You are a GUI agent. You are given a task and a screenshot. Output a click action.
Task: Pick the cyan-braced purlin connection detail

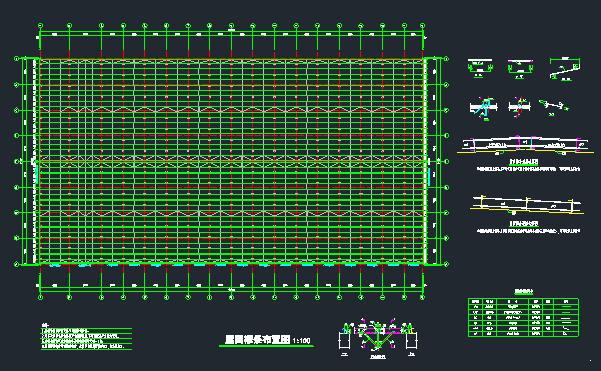[484, 108]
